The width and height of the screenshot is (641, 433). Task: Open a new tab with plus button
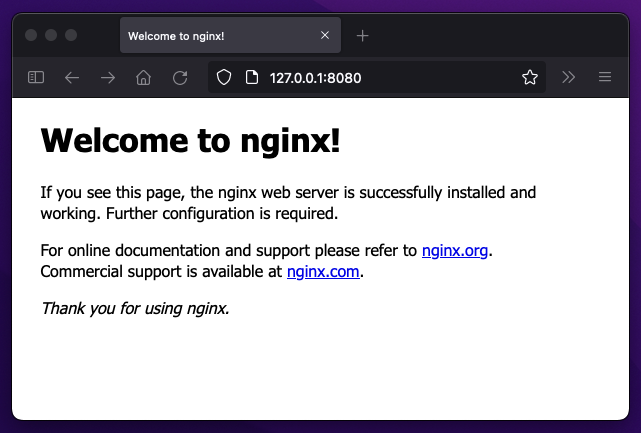363,36
